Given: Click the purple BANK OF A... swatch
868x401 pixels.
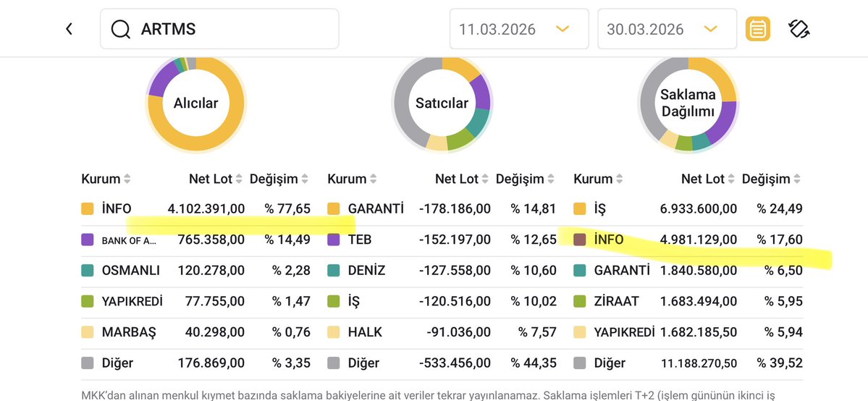Looking at the screenshot, I should click(87, 240).
